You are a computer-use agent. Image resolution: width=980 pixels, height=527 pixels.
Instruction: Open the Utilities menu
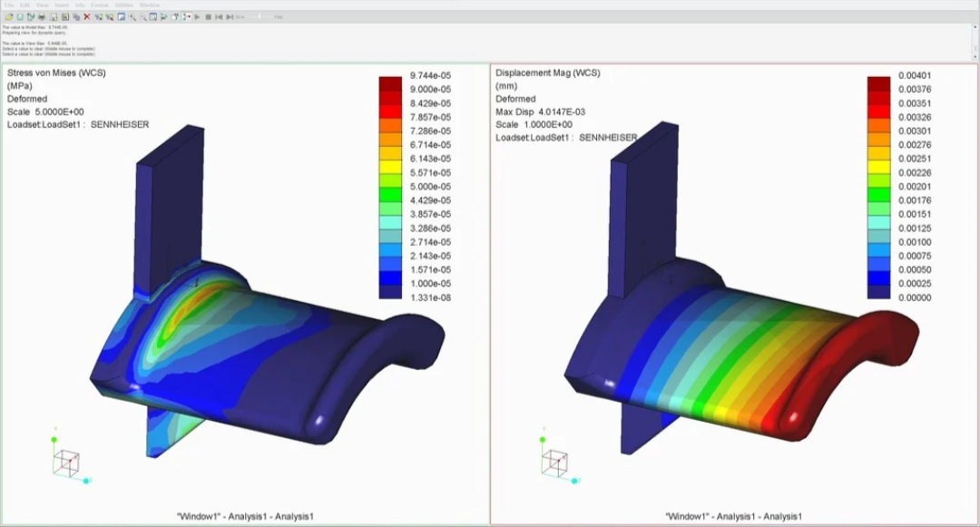(x=123, y=5)
